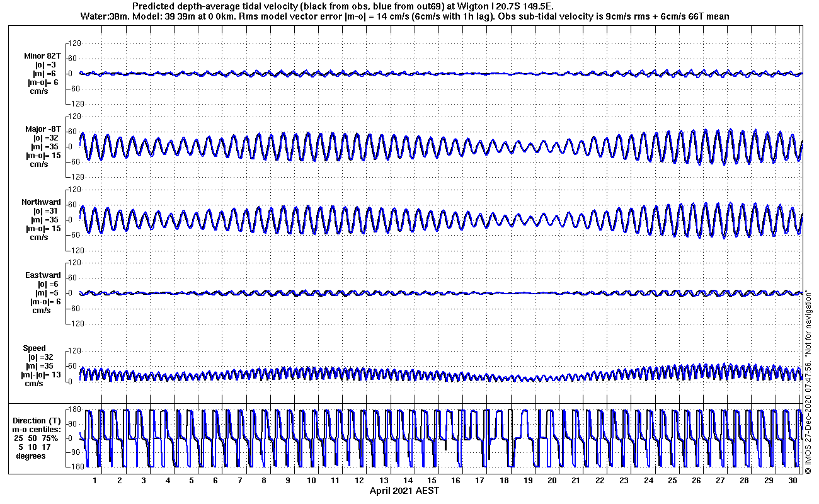The height and width of the screenshot is (504, 819).
Task: Click the 'Water:38m. Model: 39 39m' subtitle line
Action: point(405,16)
